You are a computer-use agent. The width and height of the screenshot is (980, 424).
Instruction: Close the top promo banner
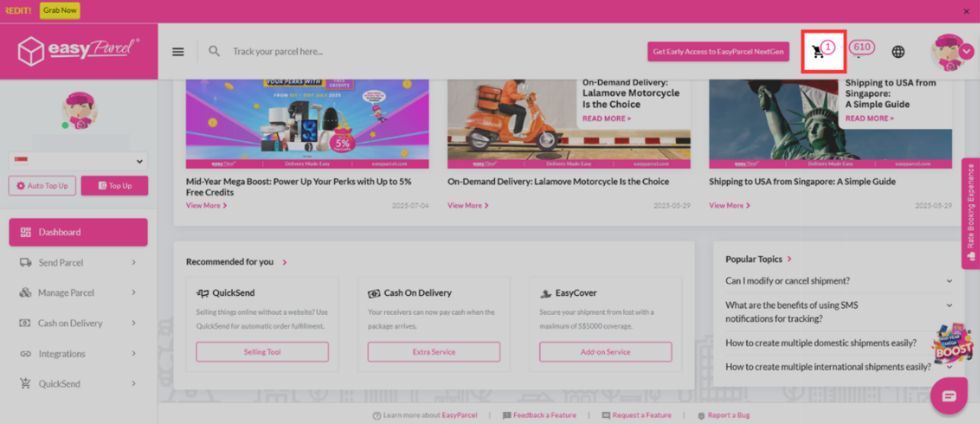pos(966,11)
